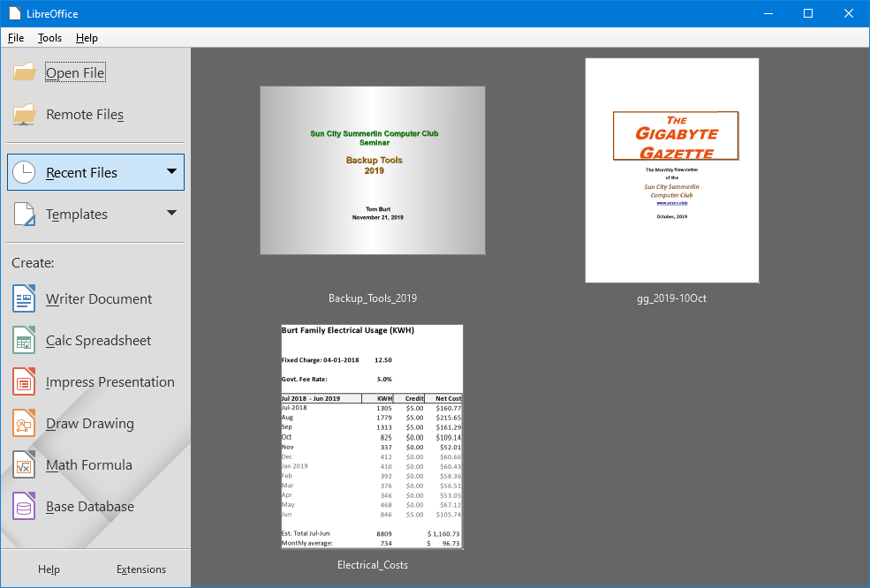Click the Open File label
The image size is (870, 588).
75,72
